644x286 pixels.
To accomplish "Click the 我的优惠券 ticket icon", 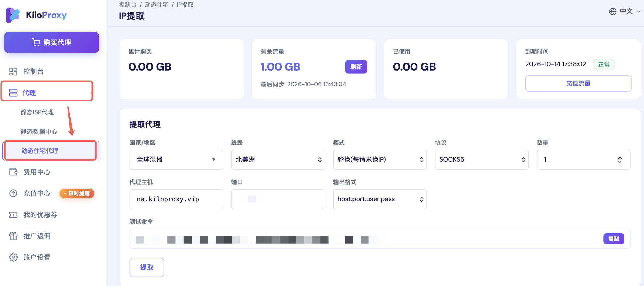I will click(13, 215).
